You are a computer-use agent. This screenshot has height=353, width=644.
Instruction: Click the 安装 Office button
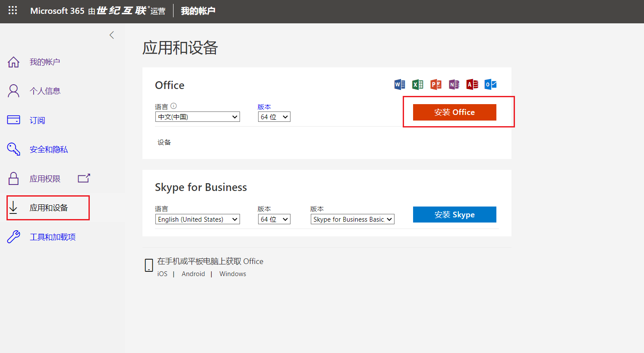[455, 112]
